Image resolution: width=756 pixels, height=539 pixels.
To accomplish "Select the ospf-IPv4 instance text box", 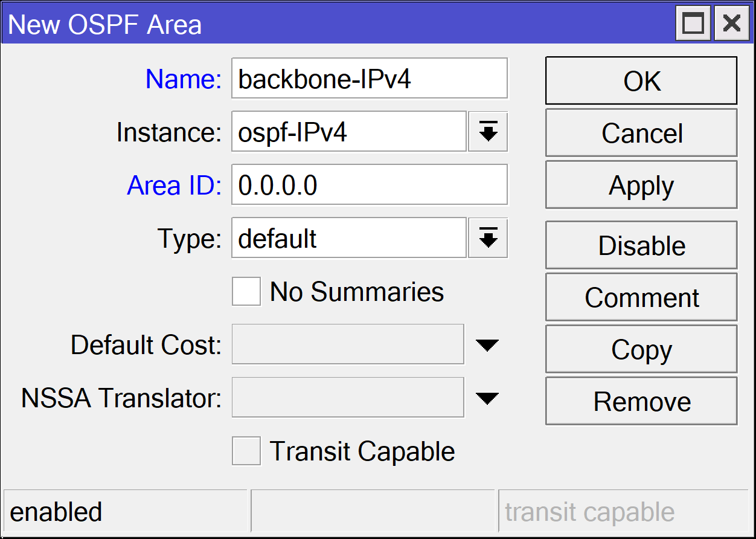I will point(348,132).
